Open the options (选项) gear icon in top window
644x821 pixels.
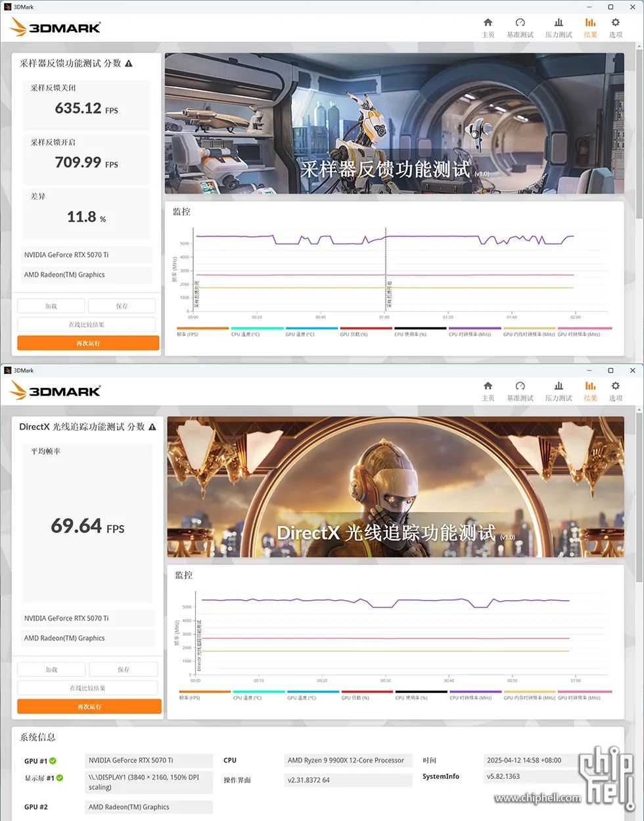click(616, 22)
